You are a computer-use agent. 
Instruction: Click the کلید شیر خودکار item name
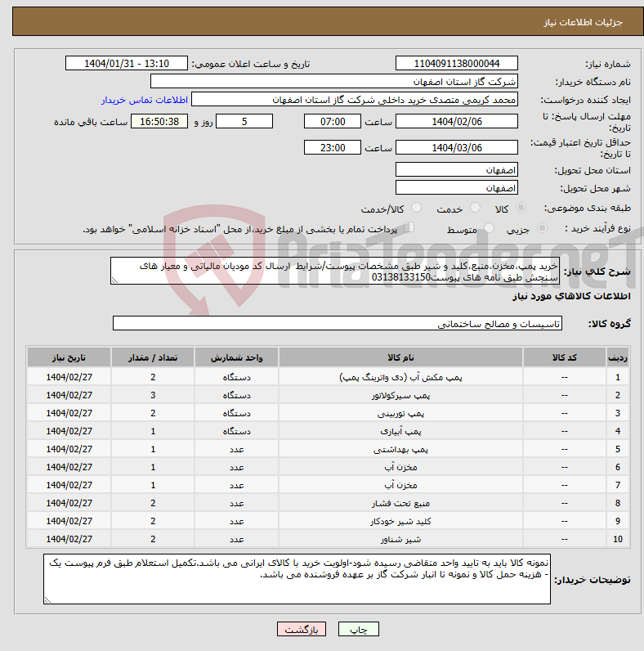click(400, 521)
